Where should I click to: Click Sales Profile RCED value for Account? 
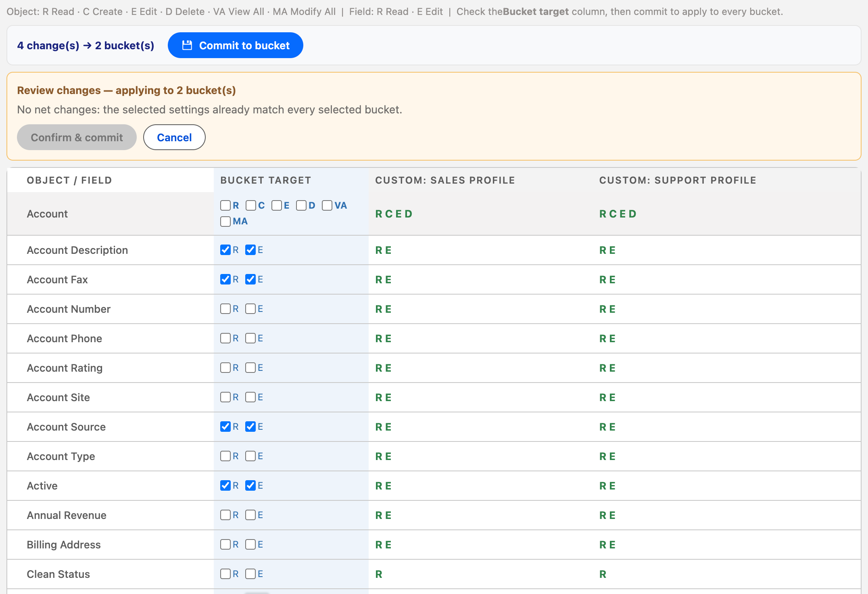[x=394, y=214]
